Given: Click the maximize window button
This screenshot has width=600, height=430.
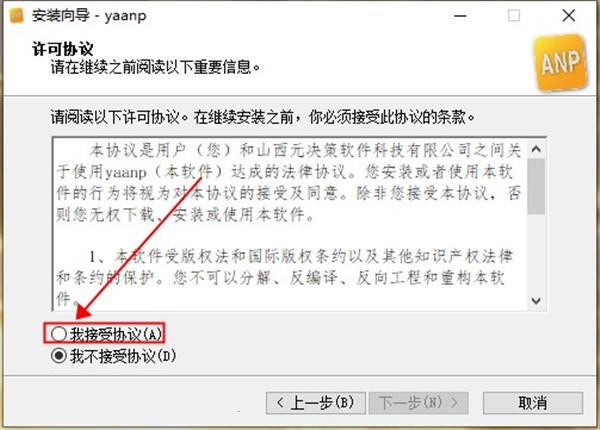Looking at the screenshot, I should coord(514,16).
